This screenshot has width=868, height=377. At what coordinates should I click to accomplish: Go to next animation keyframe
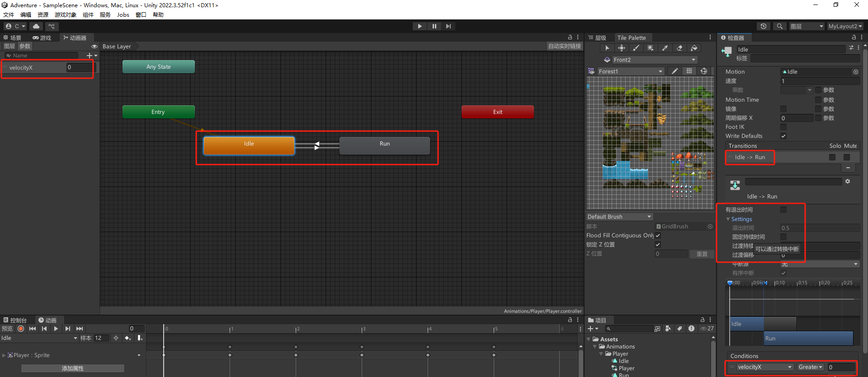tap(68, 329)
